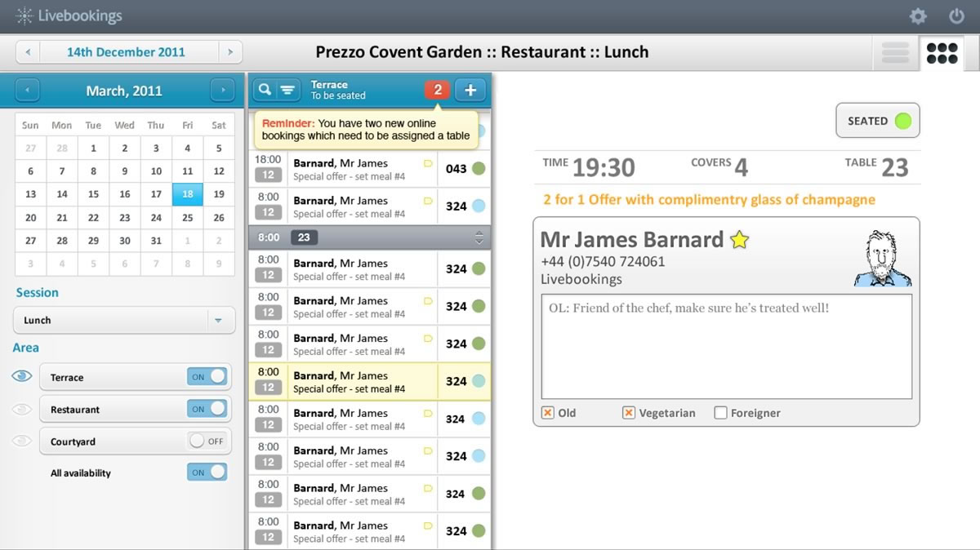
Task: Log out using the power icon
Action: tap(956, 16)
